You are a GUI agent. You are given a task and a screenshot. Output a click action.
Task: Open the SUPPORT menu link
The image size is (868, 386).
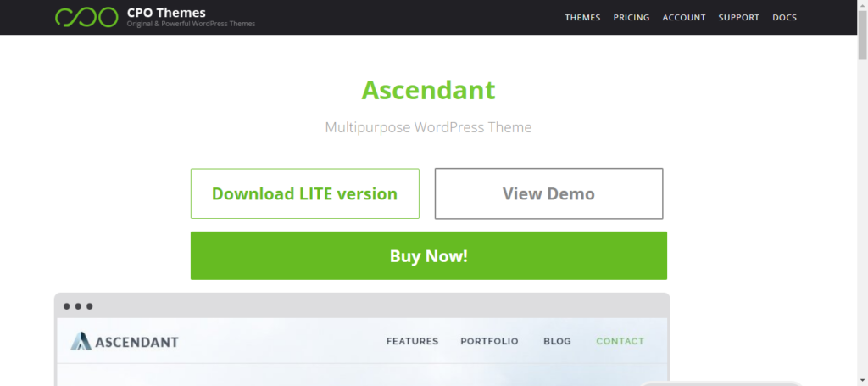click(x=738, y=18)
